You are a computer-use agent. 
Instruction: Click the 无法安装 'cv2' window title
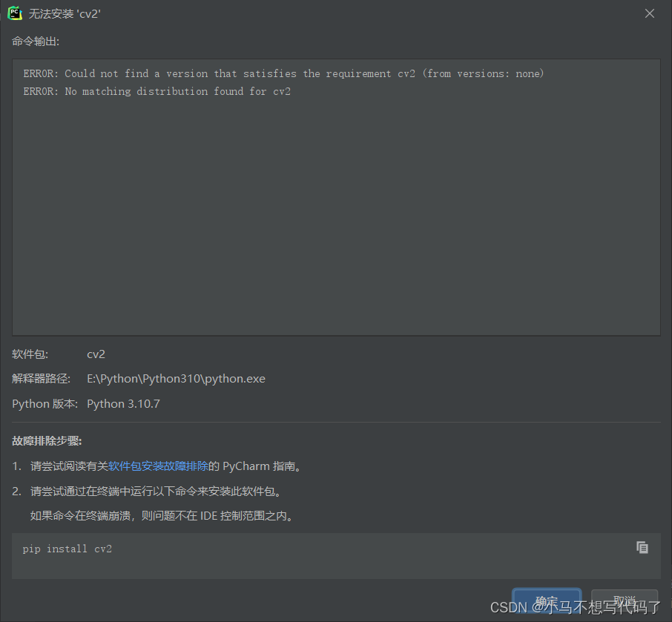65,13
